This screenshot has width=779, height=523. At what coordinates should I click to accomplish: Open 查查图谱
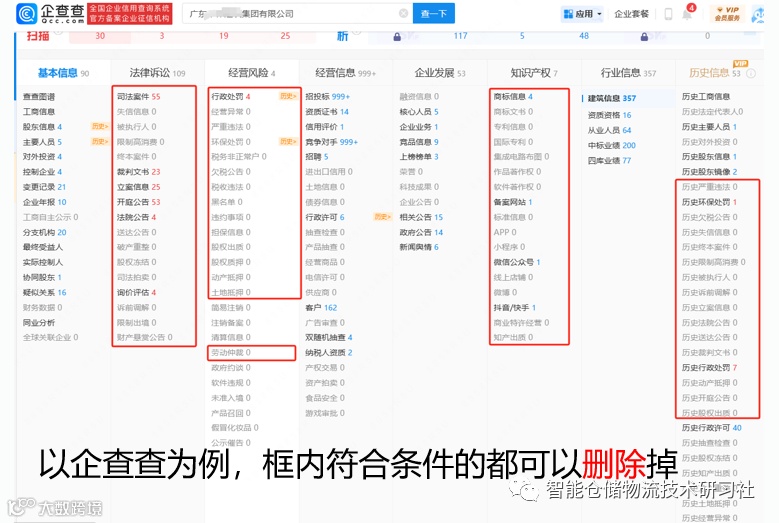pyautogui.click(x=39, y=96)
